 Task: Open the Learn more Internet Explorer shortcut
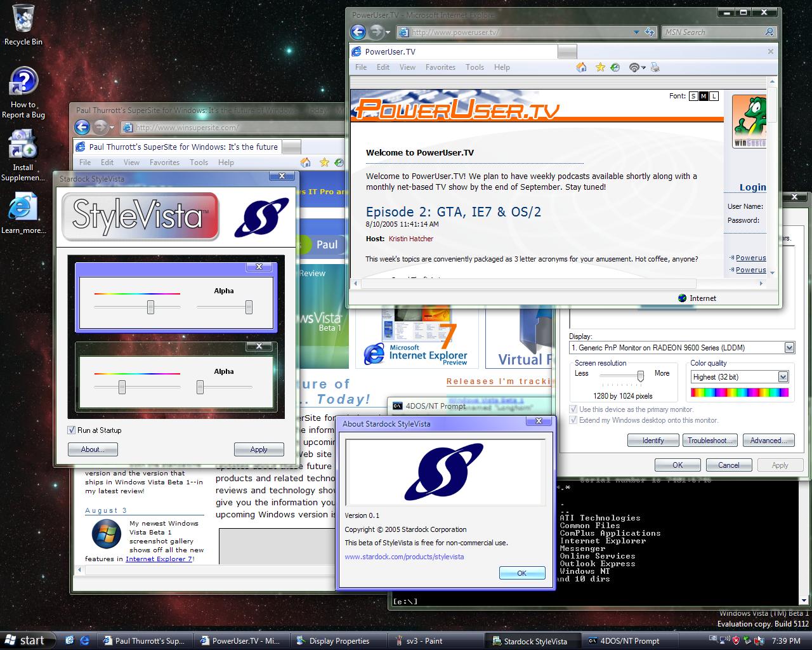[23, 214]
